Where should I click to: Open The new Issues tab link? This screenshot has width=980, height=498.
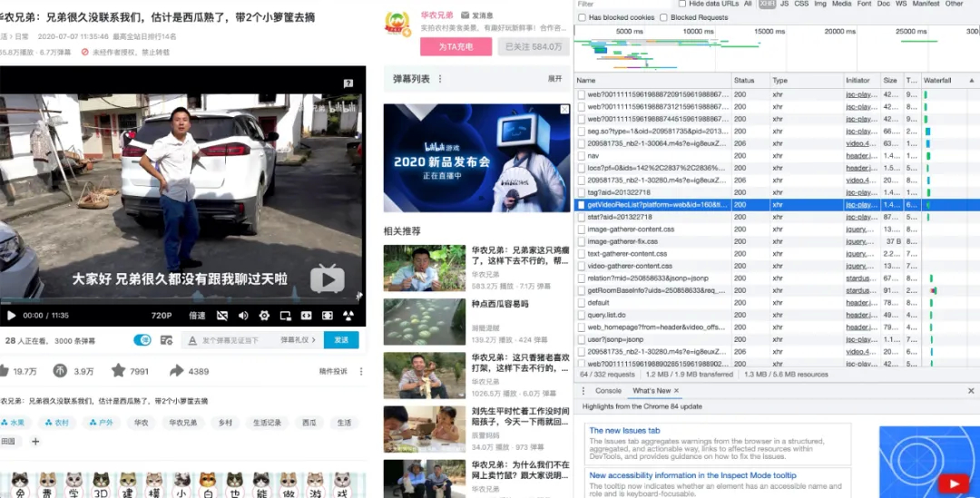point(624,431)
